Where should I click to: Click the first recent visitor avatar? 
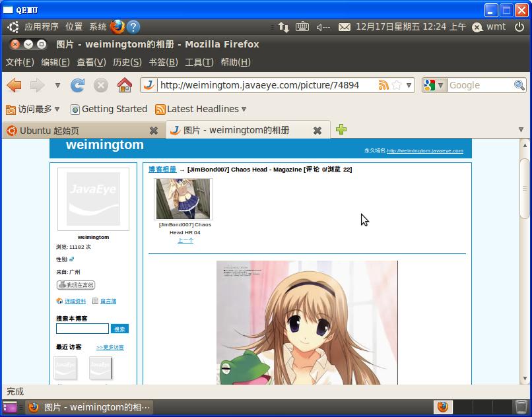tap(65, 368)
